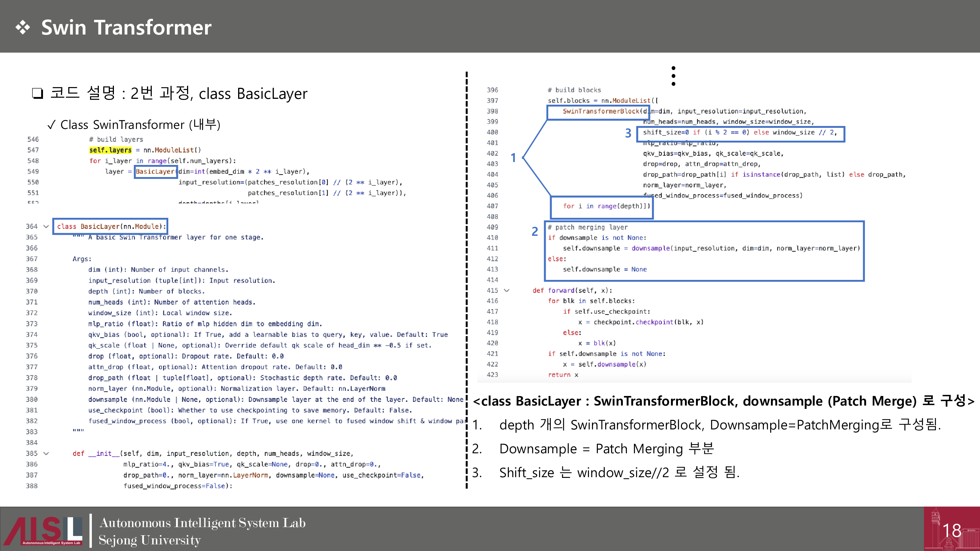Image resolution: width=980 pixels, height=551 pixels.
Task: Click the blue annotation number 2
Action: pos(535,231)
